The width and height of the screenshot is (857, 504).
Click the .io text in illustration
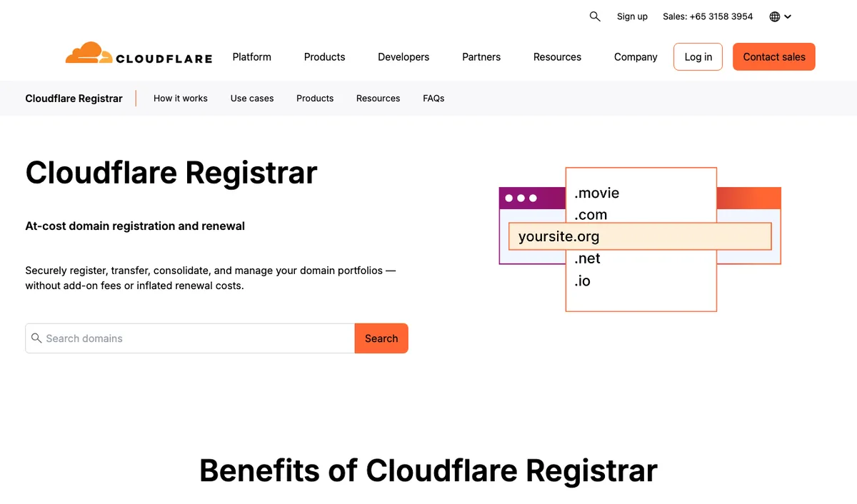tap(583, 281)
